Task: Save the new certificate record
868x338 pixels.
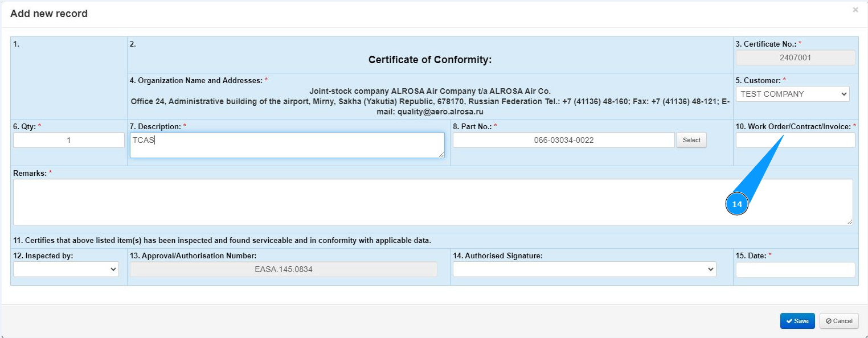Action: 797,321
